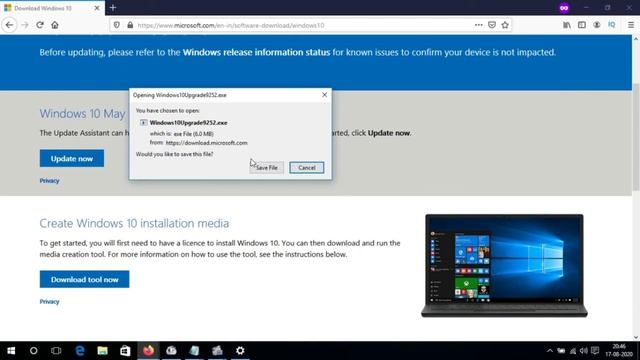Screen dimensions: 640x360
Task: Cancel the file download dialog
Action: [x=307, y=167]
